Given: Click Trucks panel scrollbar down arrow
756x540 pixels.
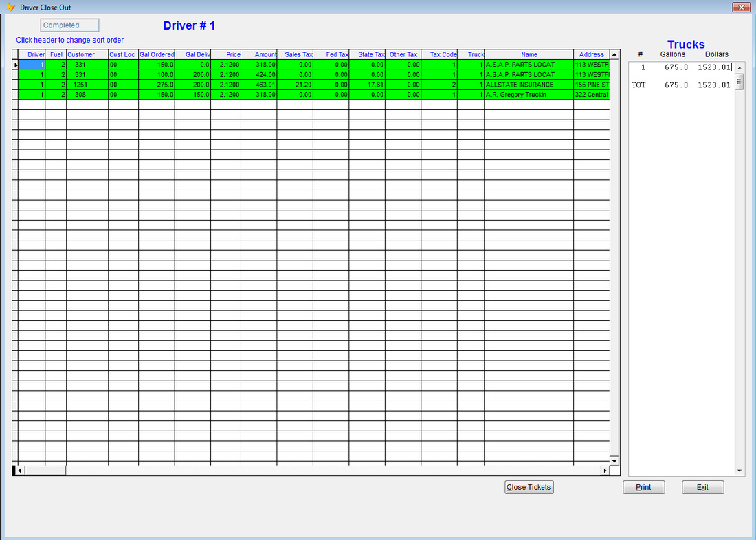Looking at the screenshot, I should (740, 471).
